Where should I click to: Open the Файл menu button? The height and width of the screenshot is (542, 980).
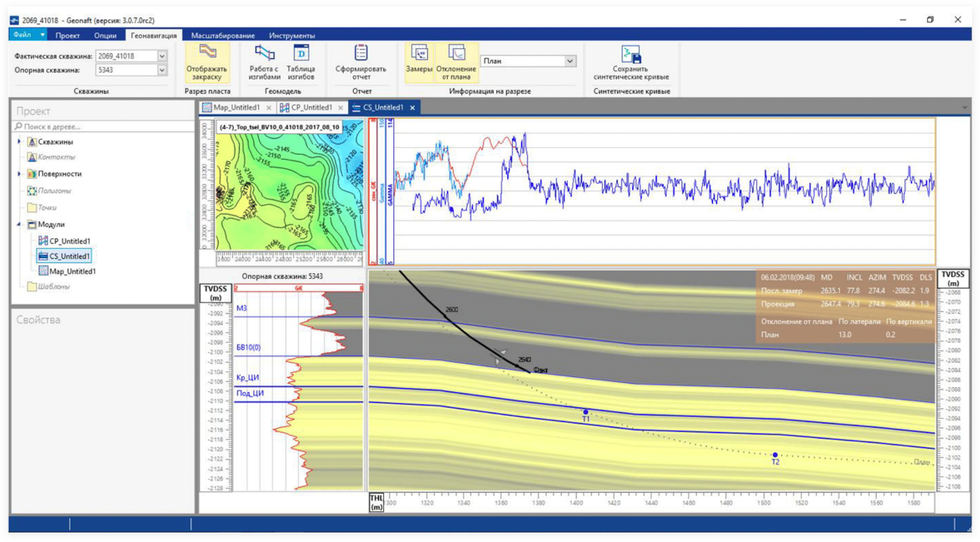pyautogui.click(x=22, y=35)
